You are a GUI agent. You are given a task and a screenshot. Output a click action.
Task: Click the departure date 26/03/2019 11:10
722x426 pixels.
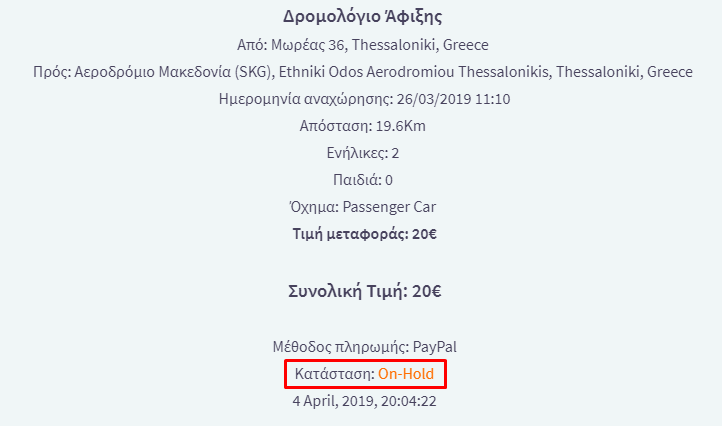[x=453, y=99]
